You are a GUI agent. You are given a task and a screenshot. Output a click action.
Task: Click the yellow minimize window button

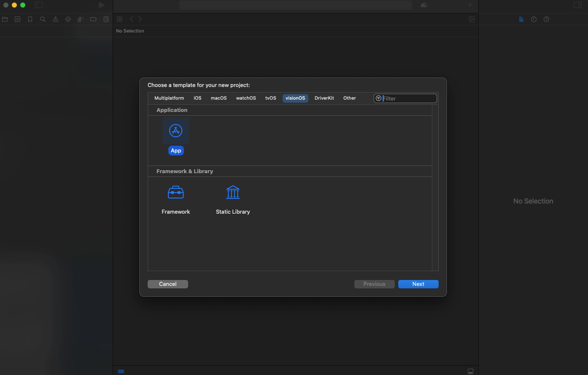[14, 5]
